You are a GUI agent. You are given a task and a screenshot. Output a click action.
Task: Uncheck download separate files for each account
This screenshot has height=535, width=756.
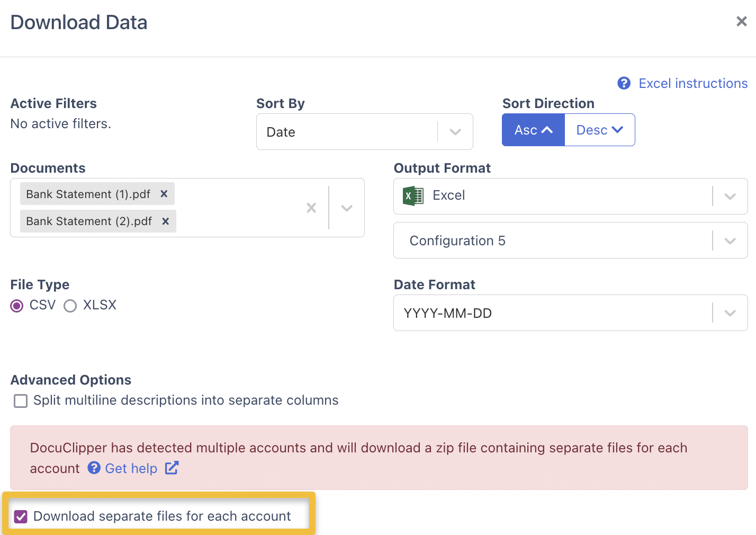[21, 516]
